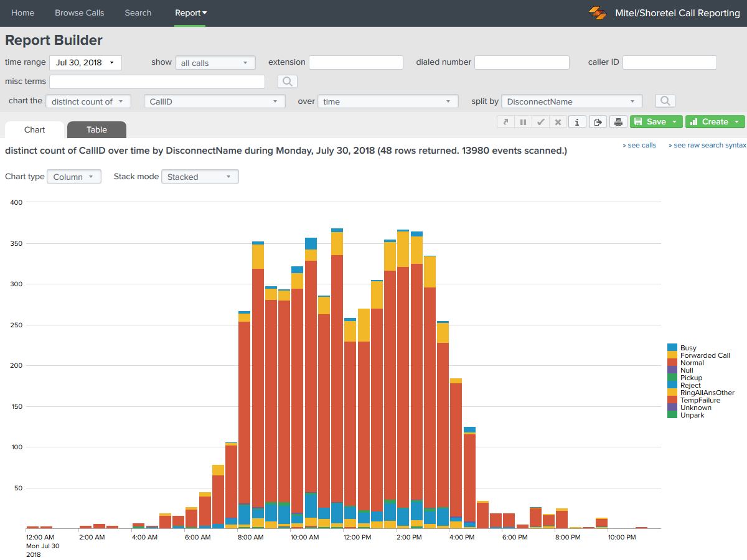Click the search icon beside split by

point(665,101)
